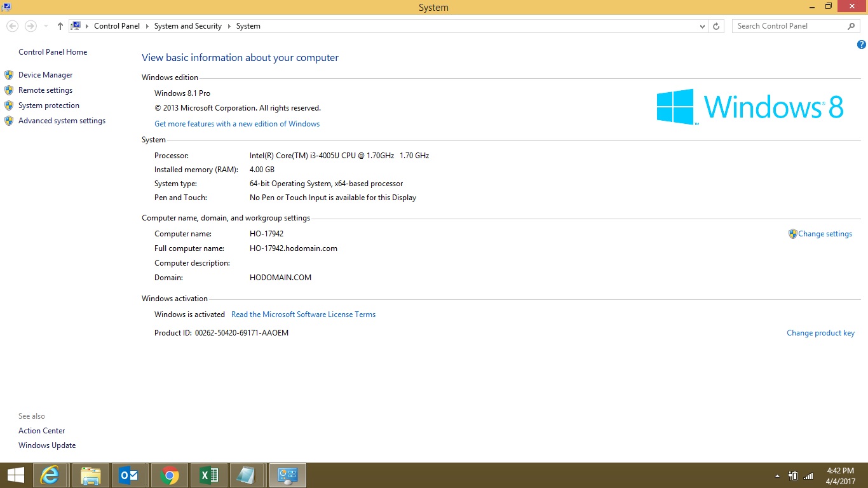Click the search magnifier icon
This screenshot has height=488, width=868.
(851, 26)
